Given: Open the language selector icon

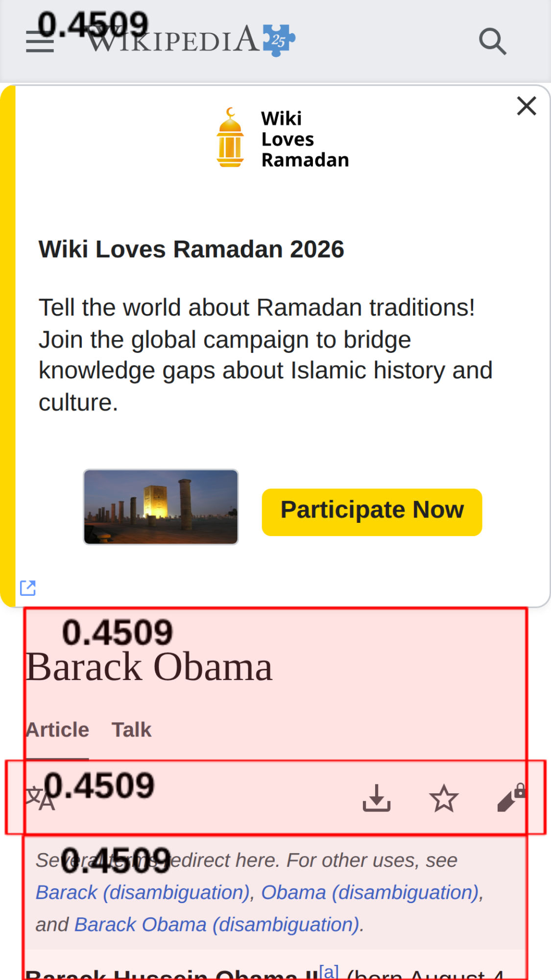Looking at the screenshot, I should [x=40, y=799].
